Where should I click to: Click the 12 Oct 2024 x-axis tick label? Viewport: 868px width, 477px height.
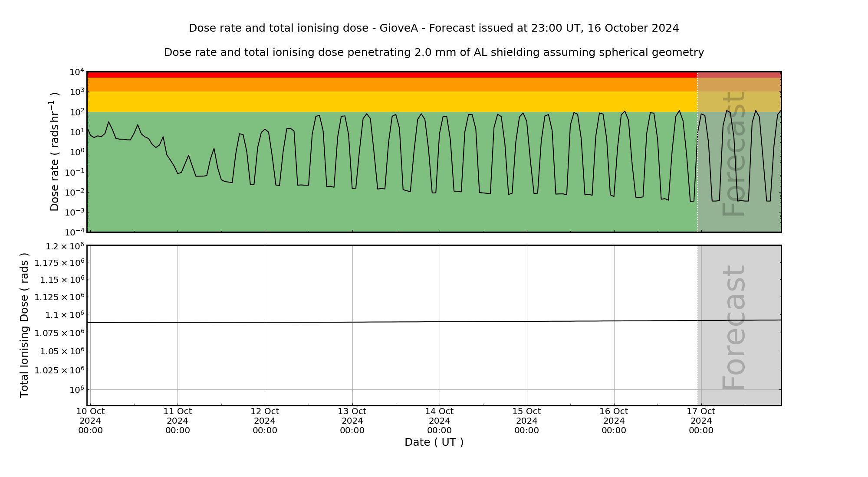click(265, 421)
